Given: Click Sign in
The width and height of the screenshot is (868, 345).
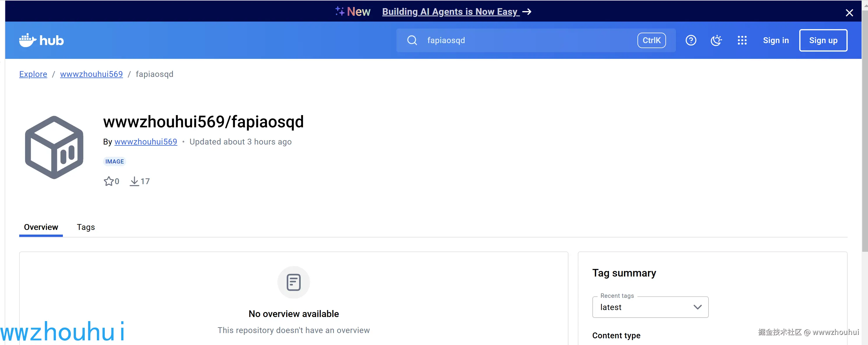Looking at the screenshot, I should click(776, 41).
